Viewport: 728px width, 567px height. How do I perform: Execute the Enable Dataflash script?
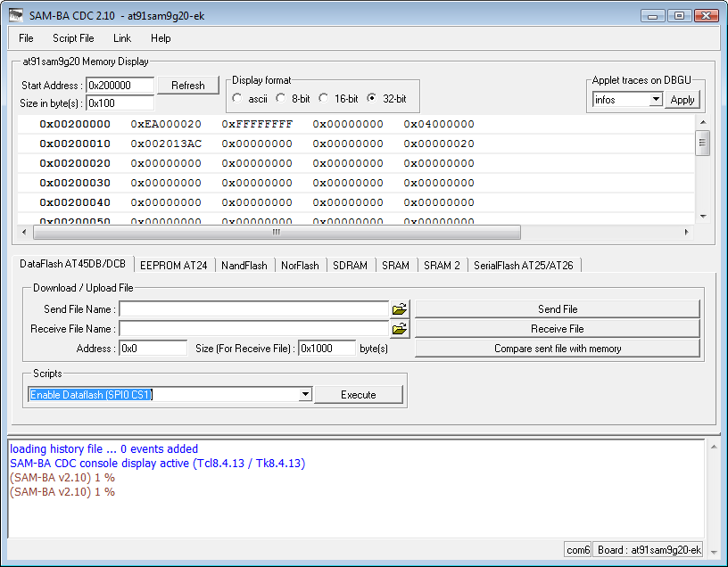click(x=359, y=393)
